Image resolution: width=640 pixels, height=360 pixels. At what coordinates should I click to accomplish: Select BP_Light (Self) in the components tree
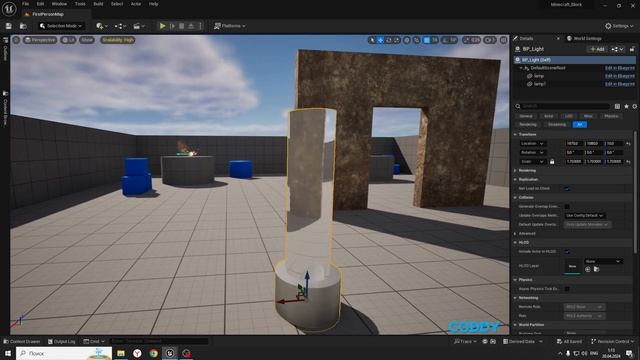click(574, 60)
